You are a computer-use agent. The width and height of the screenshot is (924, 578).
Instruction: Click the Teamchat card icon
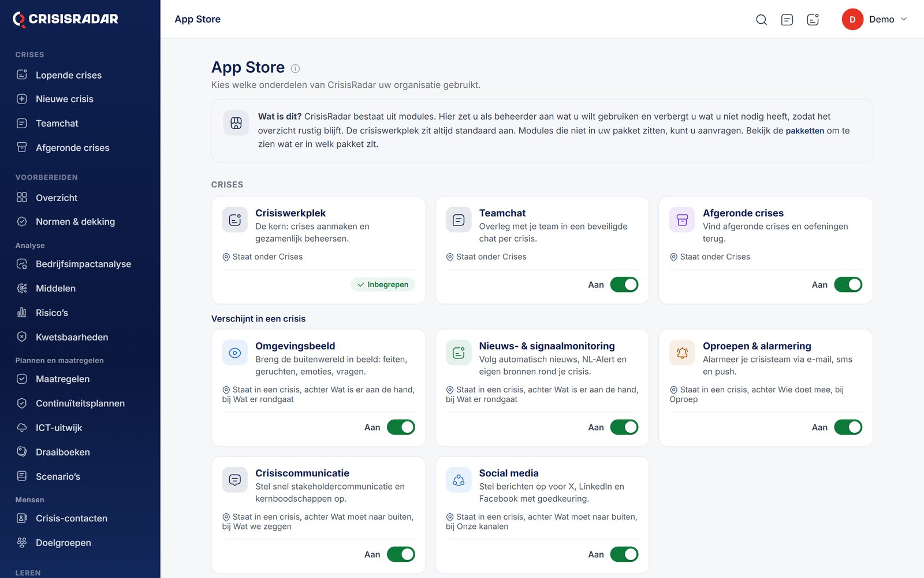pyautogui.click(x=459, y=220)
